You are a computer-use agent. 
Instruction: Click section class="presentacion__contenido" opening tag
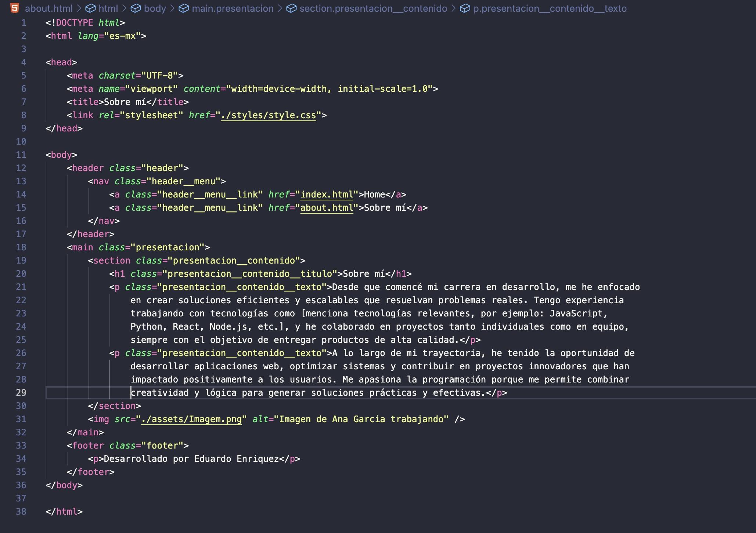197,261
